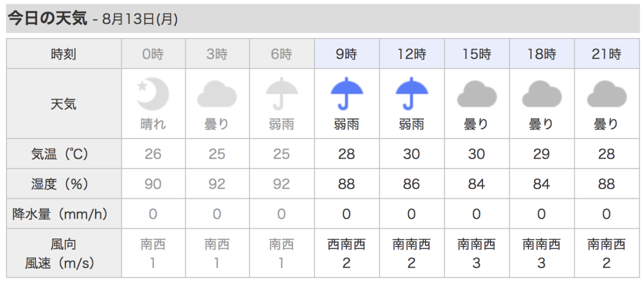644x283 pixels.
Task: Select the grey umbrella icon at 6時
Action: coord(282,95)
